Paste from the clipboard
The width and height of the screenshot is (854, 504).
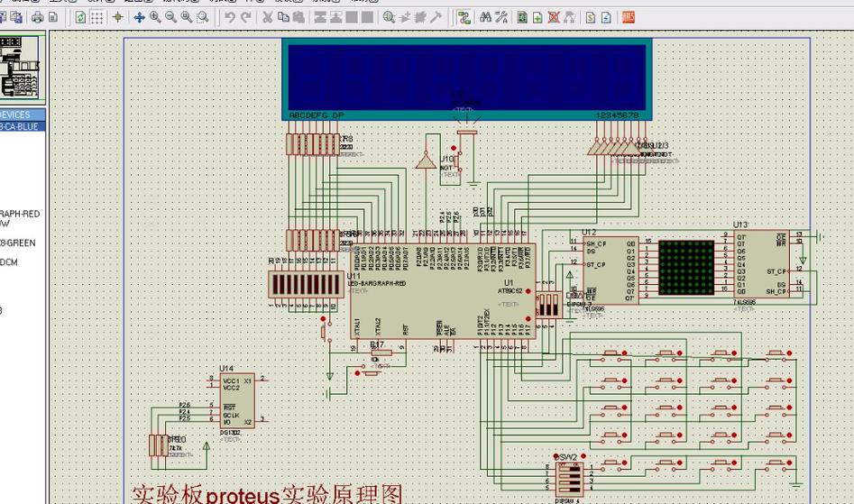click(298, 17)
